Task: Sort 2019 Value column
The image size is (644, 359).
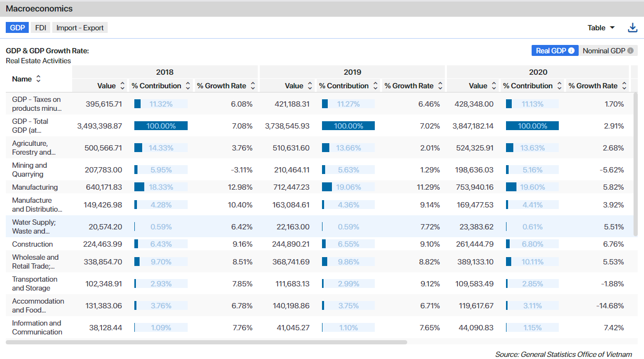Action: tap(310, 86)
